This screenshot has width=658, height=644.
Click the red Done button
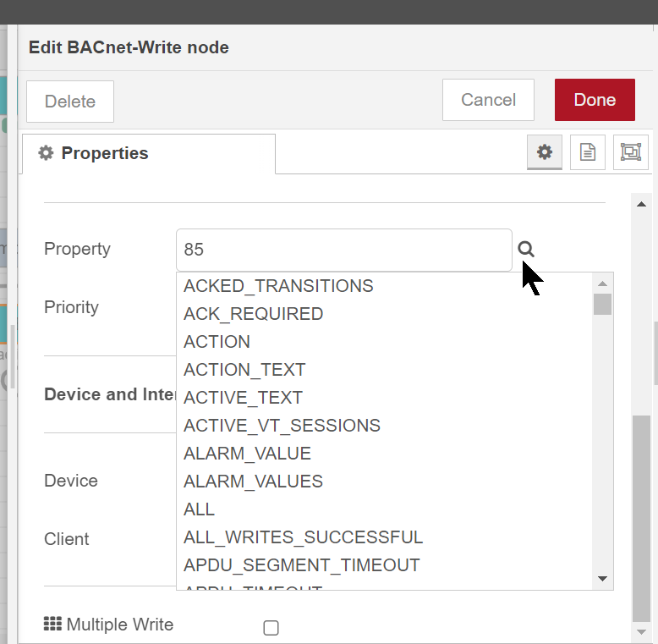pyautogui.click(x=595, y=100)
